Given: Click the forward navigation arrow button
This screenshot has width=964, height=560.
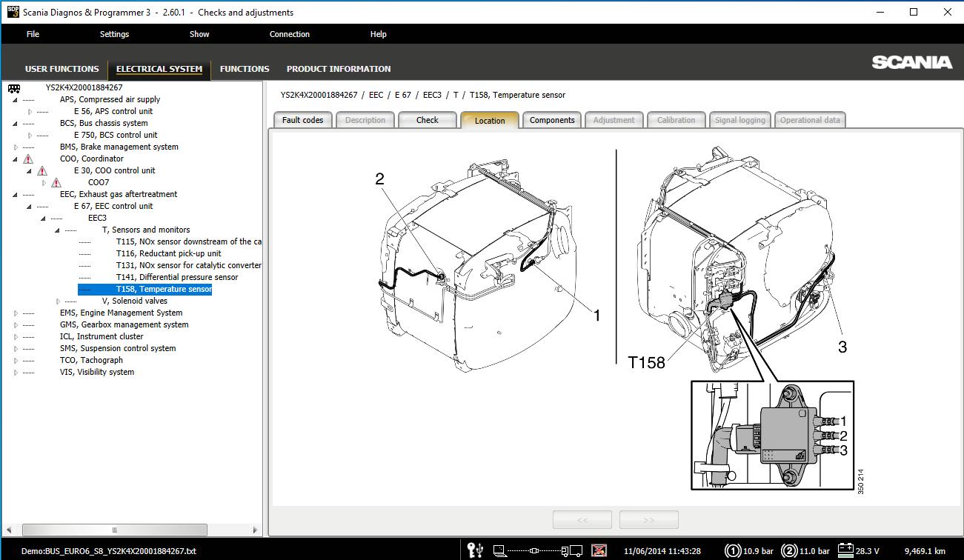Looking at the screenshot, I should click(648, 519).
